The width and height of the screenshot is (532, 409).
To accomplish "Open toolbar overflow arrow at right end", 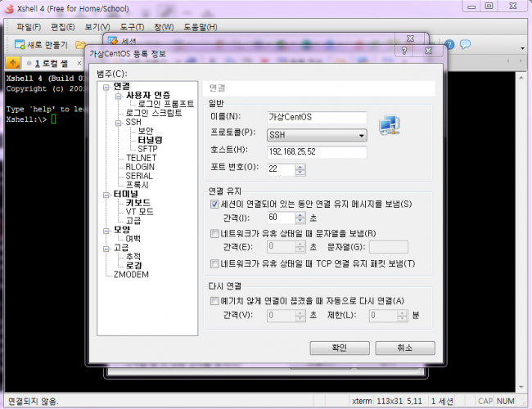I will 522,48.
